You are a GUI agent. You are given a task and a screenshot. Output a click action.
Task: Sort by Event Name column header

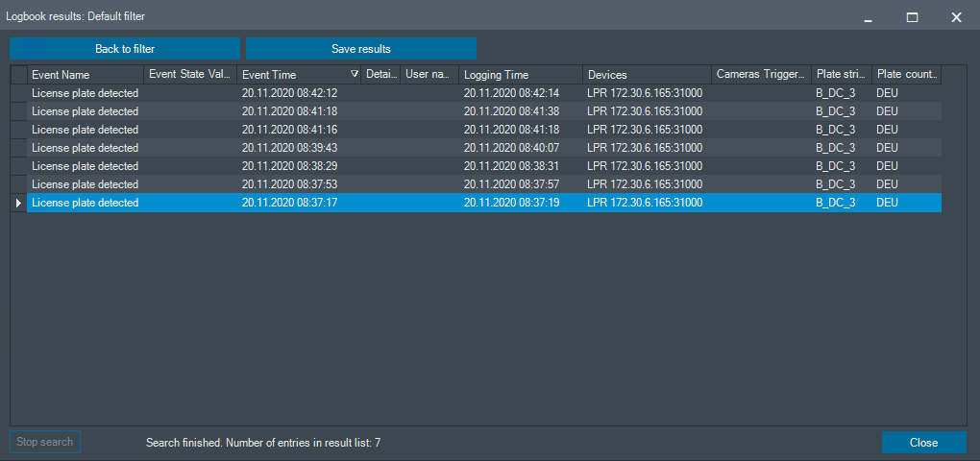[85, 74]
